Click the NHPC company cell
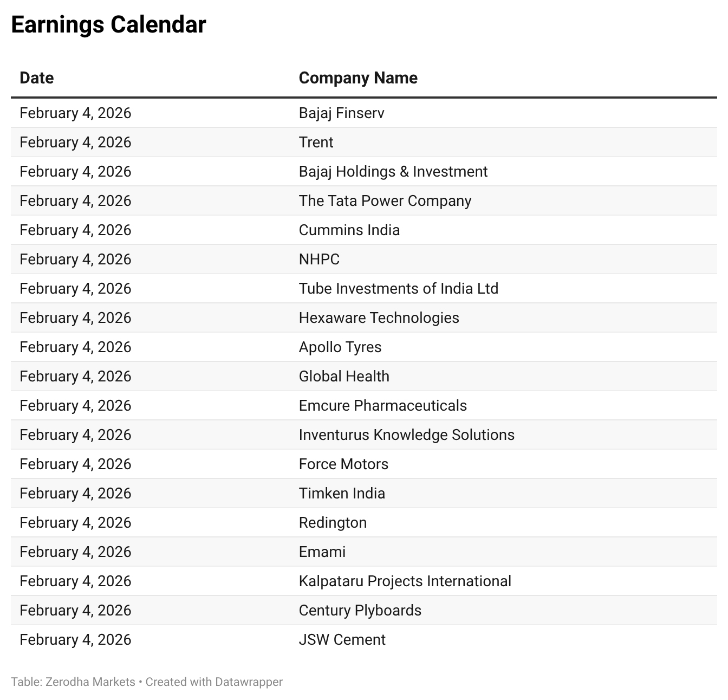Screen dimensions: 728x700 [x=319, y=260]
